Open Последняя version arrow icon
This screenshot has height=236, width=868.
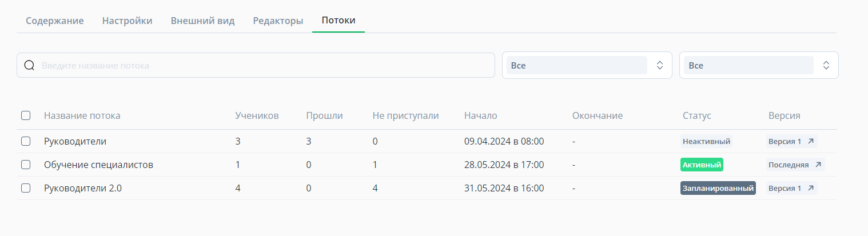pyautogui.click(x=818, y=165)
